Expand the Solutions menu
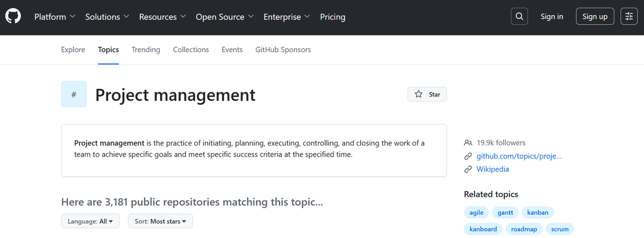 pyautogui.click(x=107, y=17)
